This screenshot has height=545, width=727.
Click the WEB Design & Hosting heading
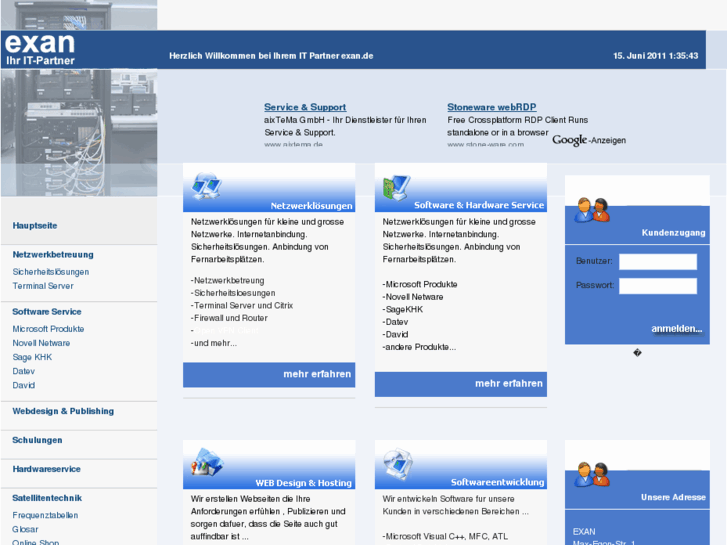[x=304, y=483]
